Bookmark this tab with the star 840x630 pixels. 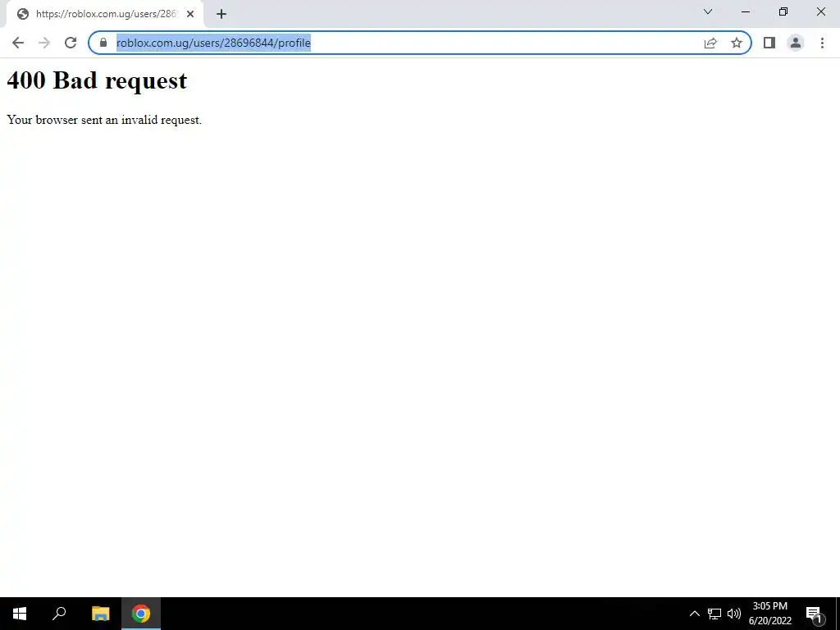pos(737,43)
